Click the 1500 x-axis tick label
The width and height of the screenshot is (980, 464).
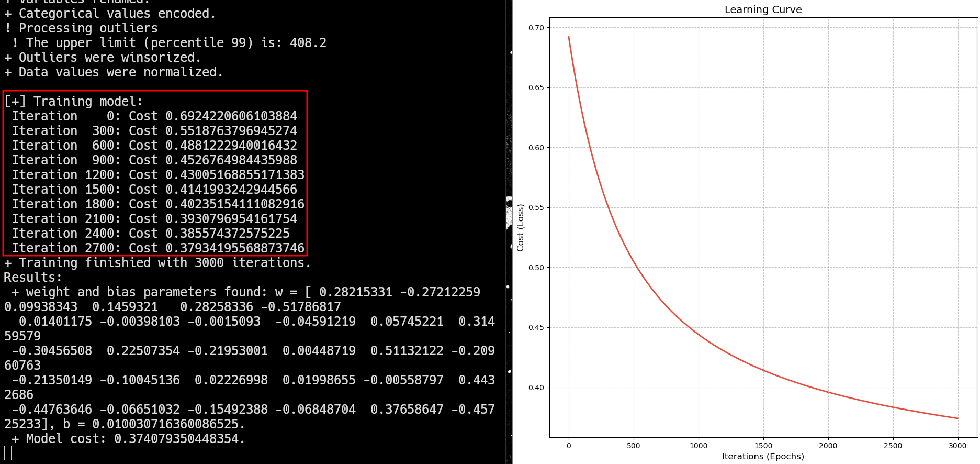(x=763, y=446)
